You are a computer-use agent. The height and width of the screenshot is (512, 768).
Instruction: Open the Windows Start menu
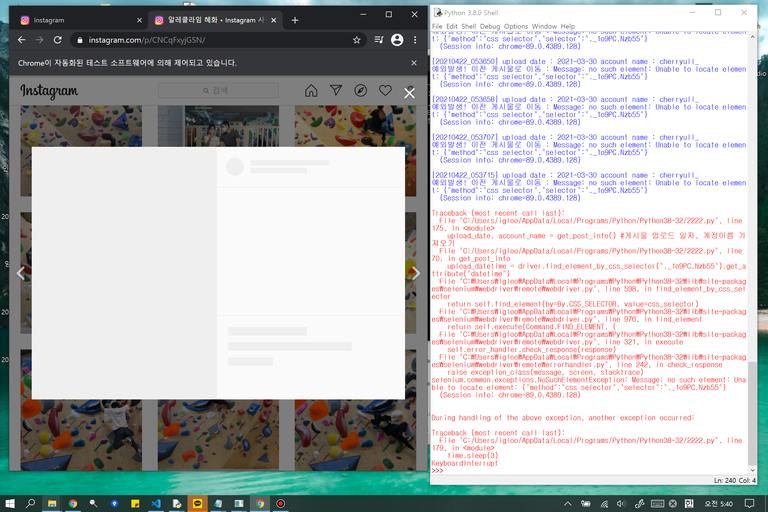pyautogui.click(x=10, y=503)
